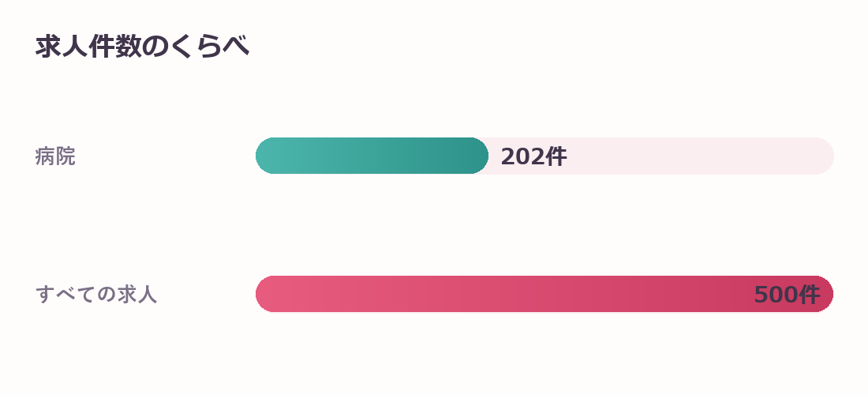Click the rounded left cap of teal bar
Viewport: 868px width, 395px height.
[266, 156]
